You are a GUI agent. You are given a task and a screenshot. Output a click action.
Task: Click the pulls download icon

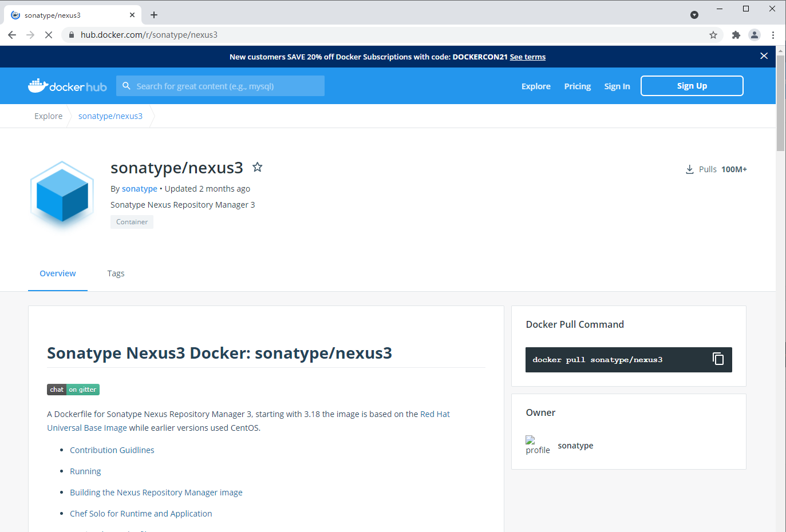[690, 169]
